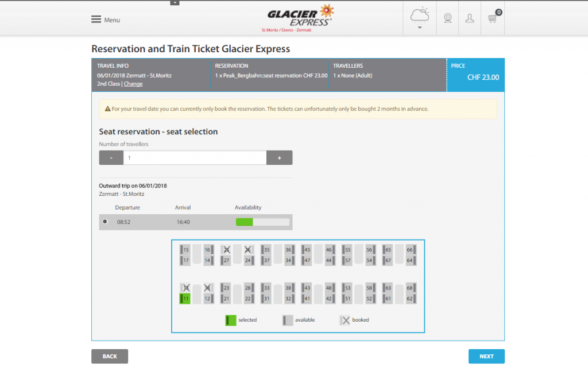
Task: Select seat 27
Action: pos(225,260)
